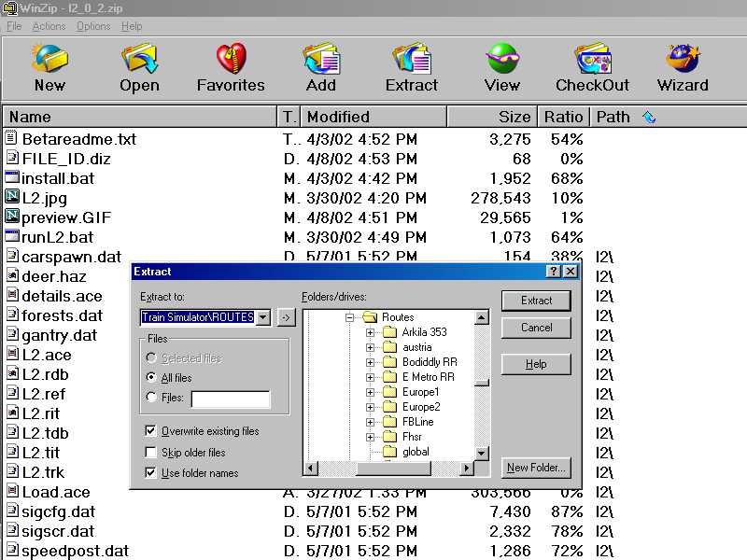The image size is (747, 560).
Task: Sort by the Ratio column header
Action: 564,117
